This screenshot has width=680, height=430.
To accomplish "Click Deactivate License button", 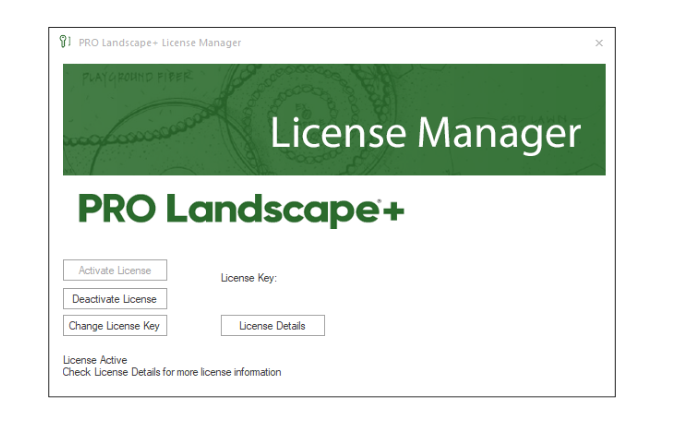I will 115,299.
